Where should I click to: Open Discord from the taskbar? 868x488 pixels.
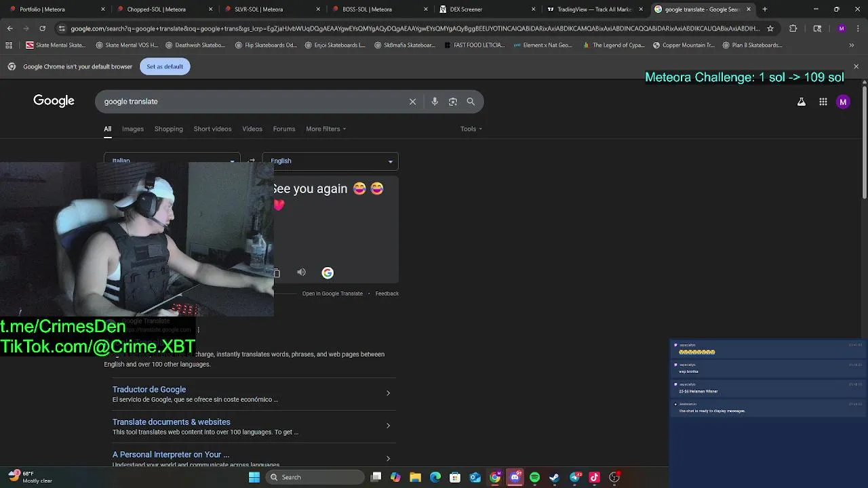pos(515,477)
